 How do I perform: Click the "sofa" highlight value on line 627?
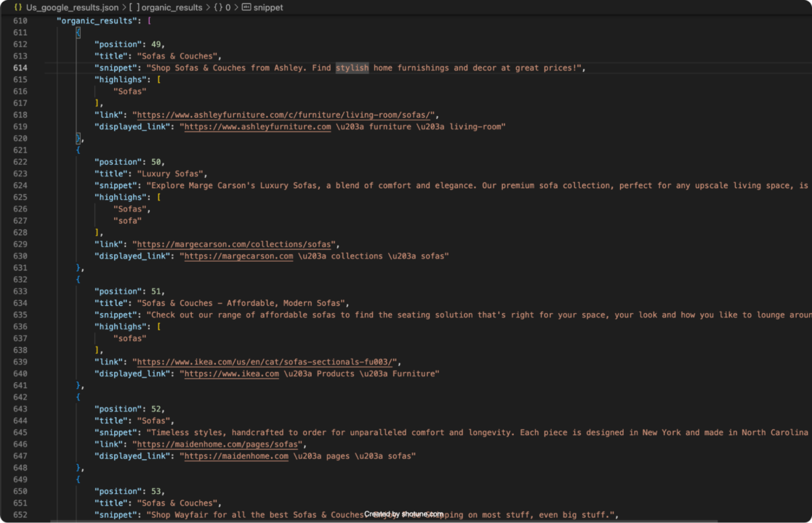pyautogui.click(x=127, y=221)
